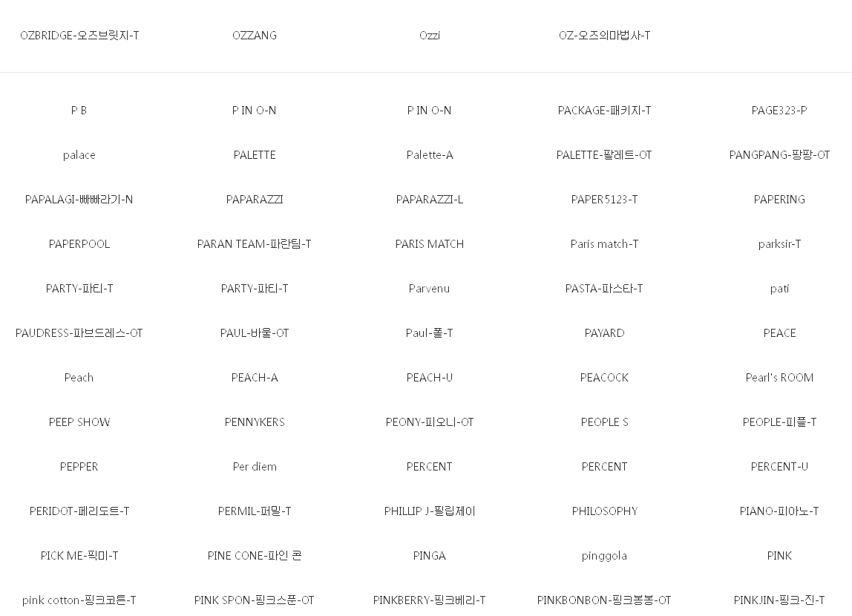The image size is (852, 616).
Task: Open the PENNYKERS brand
Action: click(255, 422)
